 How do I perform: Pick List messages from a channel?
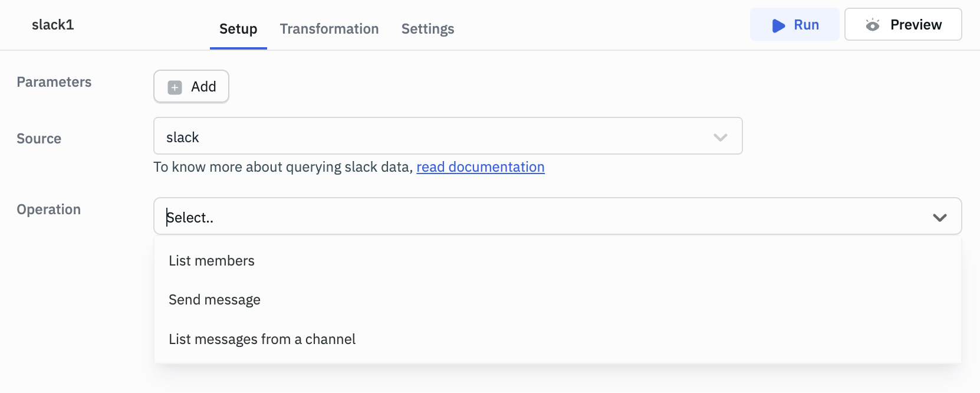click(x=262, y=339)
